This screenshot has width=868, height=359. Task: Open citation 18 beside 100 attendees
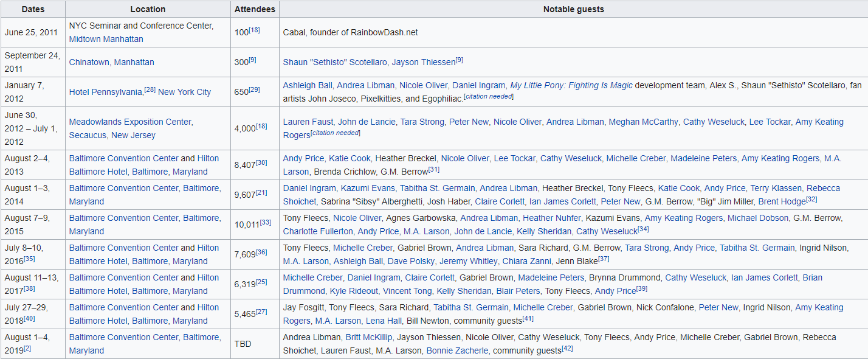255,30
